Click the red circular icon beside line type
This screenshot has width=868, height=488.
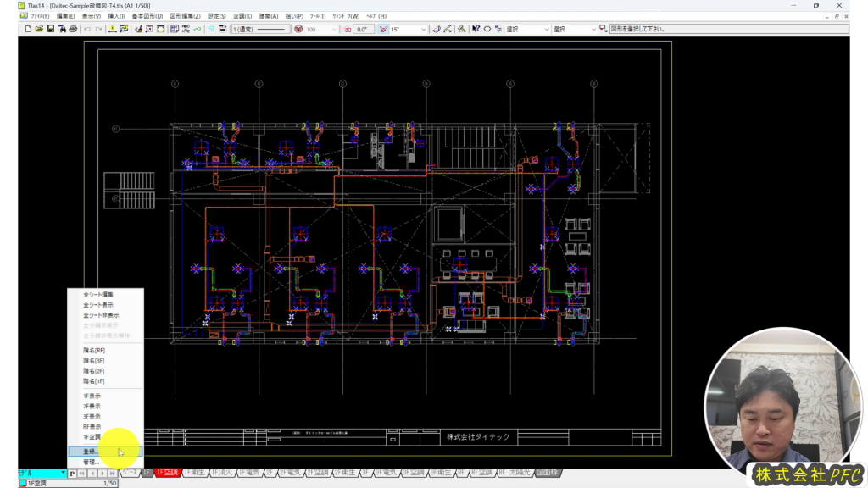pos(298,29)
